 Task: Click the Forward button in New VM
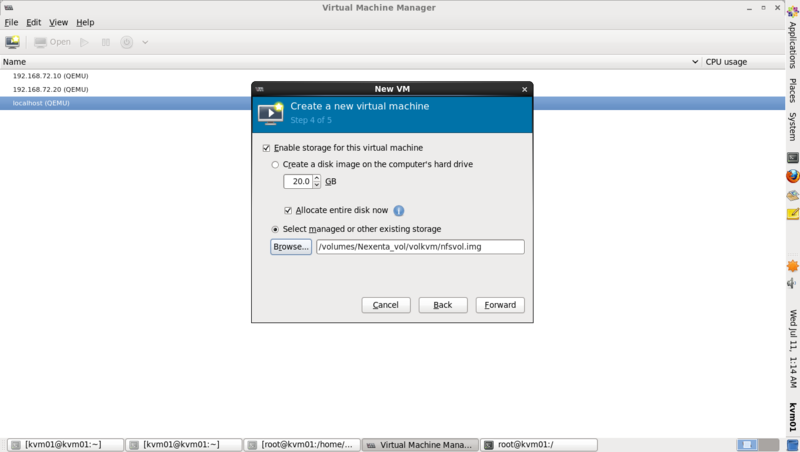pos(500,305)
